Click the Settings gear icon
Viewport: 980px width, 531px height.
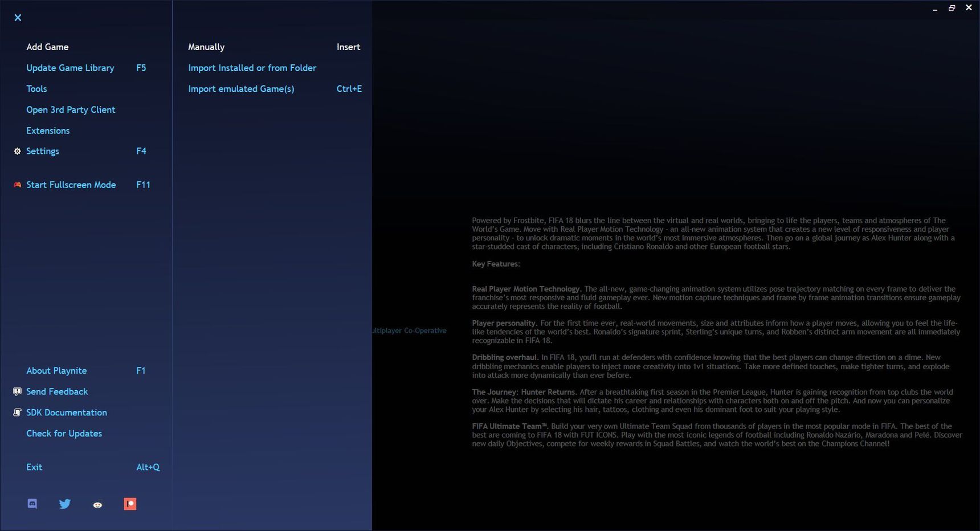pyautogui.click(x=17, y=151)
